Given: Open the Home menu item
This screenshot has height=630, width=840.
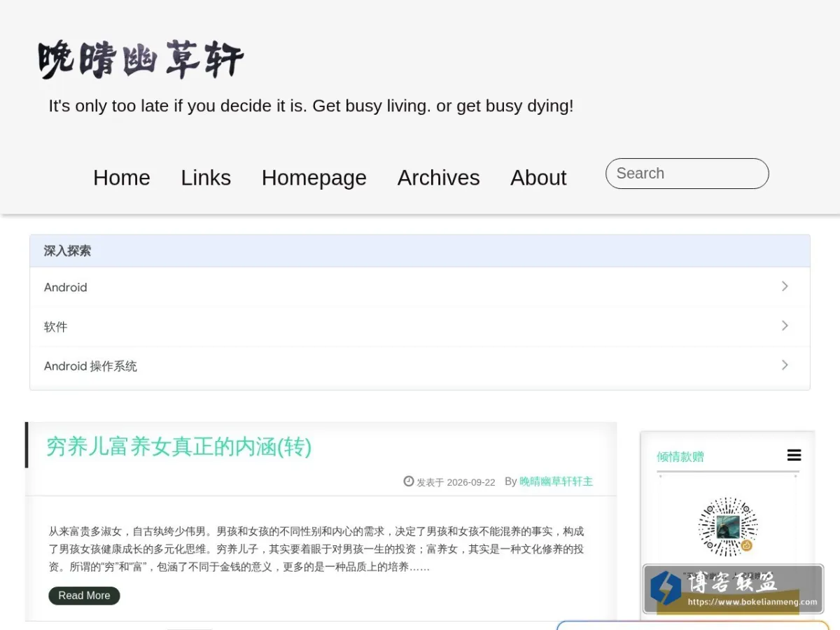Looking at the screenshot, I should tap(122, 178).
